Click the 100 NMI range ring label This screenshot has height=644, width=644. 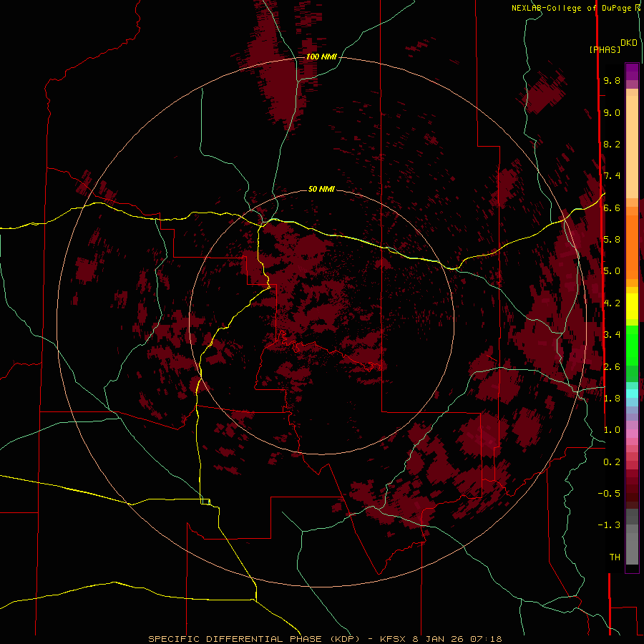coord(321,57)
